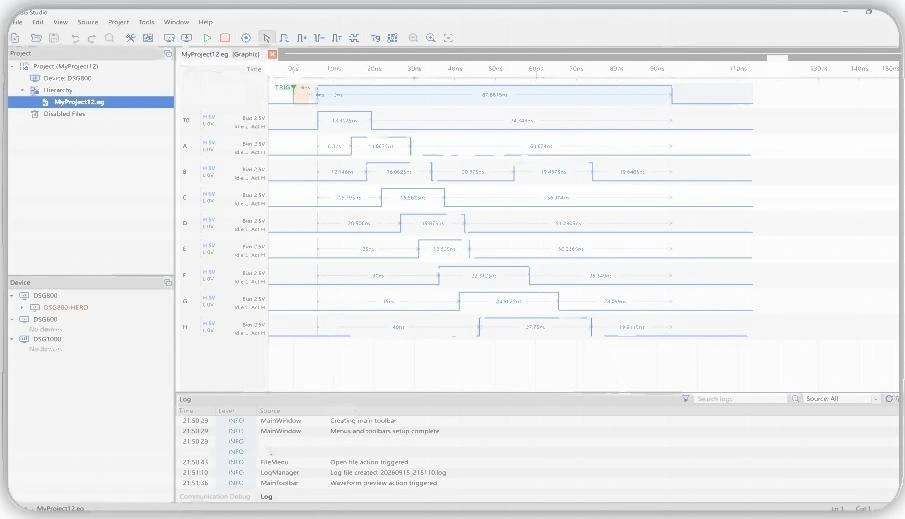This screenshot has height=519, width=905.
Task: Select the DSG800-HERO device
Action: [66, 308]
